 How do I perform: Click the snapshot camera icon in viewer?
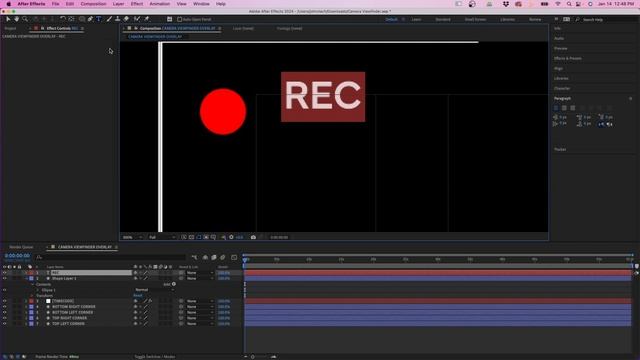tap(253, 237)
